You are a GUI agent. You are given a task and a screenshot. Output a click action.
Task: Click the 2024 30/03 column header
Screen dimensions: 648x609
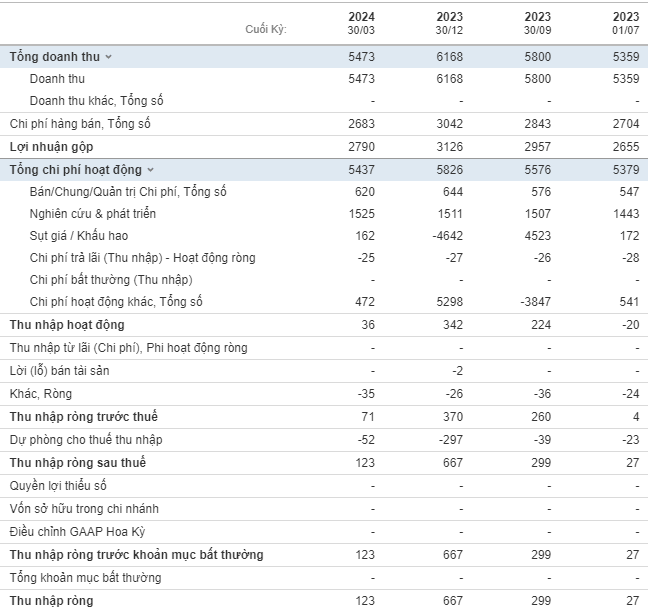pyautogui.click(x=361, y=22)
